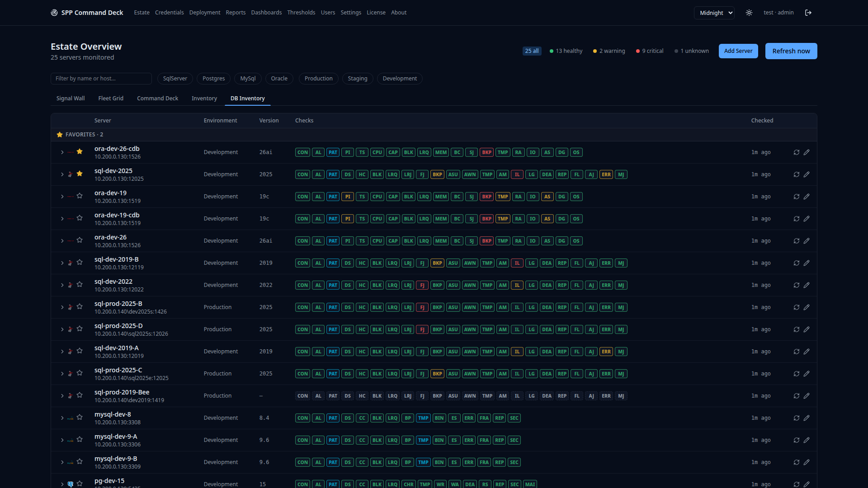
Task: Favorite sql-prod-2025-D with its star
Action: coord(80,328)
